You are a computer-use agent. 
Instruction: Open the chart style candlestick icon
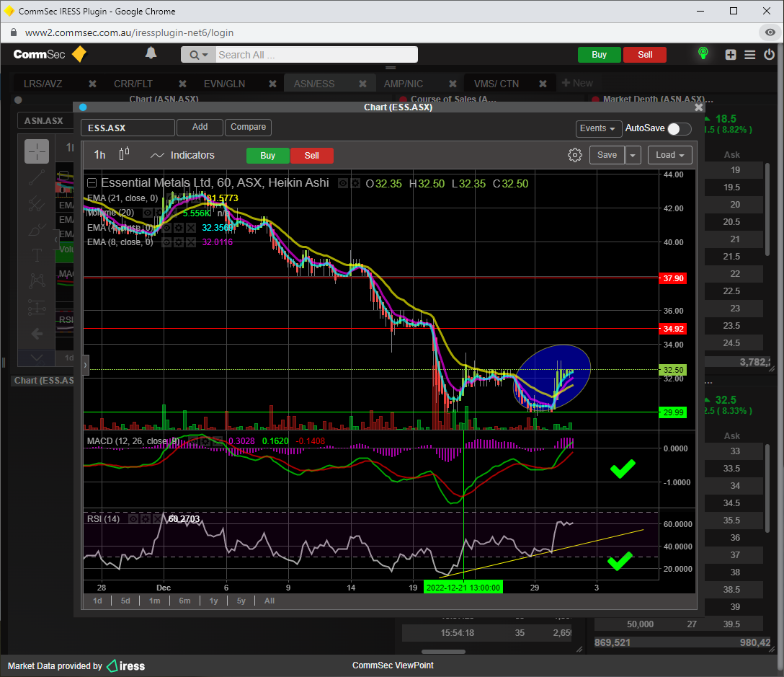[125, 155]
